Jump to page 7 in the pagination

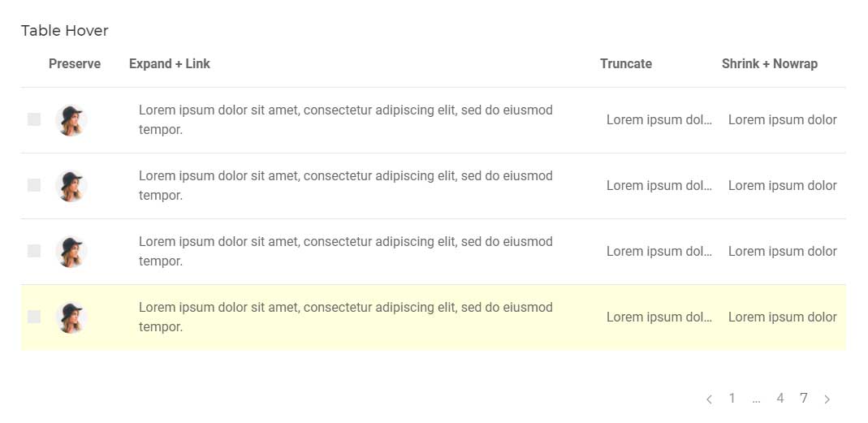pyautogui.click(x=804, y=398)
